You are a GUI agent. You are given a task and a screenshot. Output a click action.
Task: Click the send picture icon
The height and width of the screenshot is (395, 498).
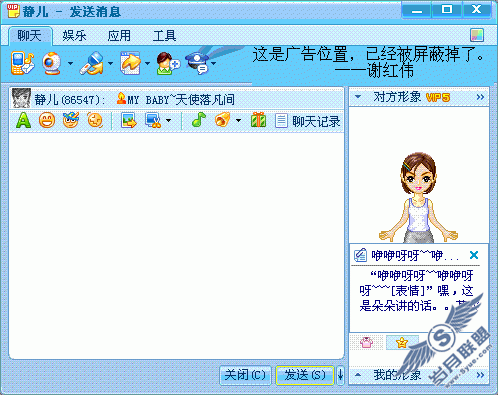click(x=128, y=120)
